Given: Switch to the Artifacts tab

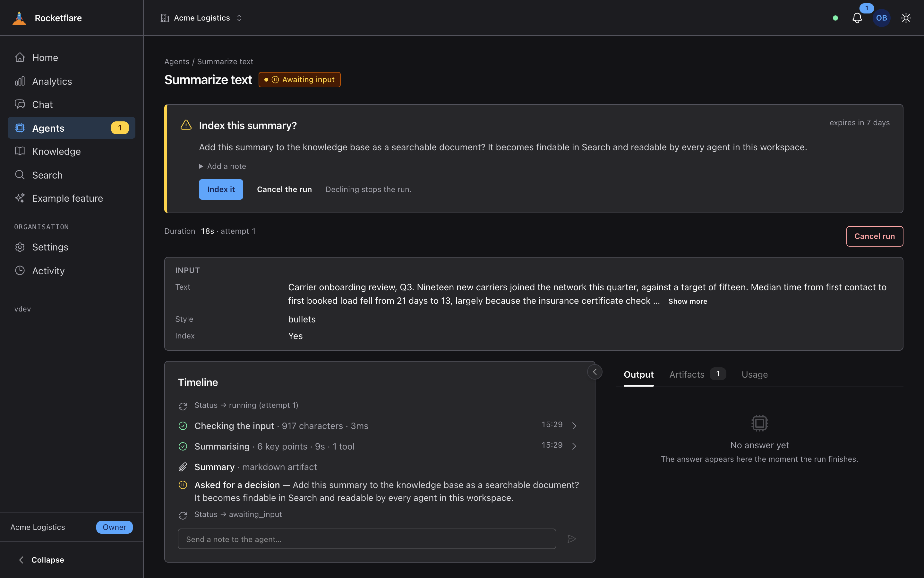Looking at the screenshot, I should coord(697,375).
